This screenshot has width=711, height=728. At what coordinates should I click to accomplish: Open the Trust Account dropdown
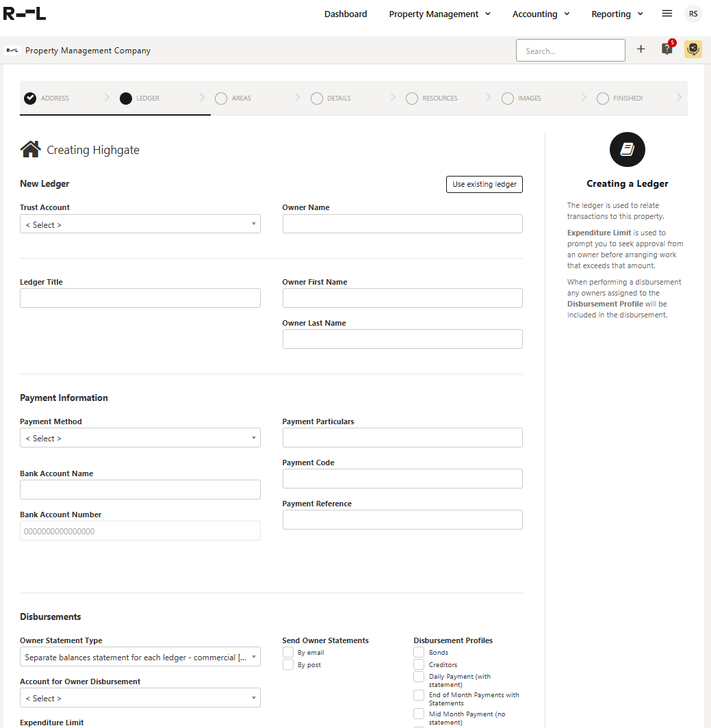point(140,224)
